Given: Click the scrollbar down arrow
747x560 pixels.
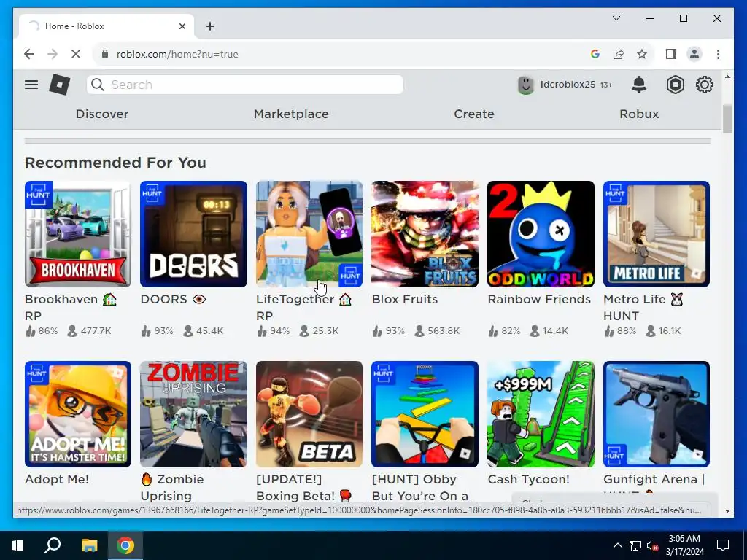Looking at the screenshot, I should (727, 511).
